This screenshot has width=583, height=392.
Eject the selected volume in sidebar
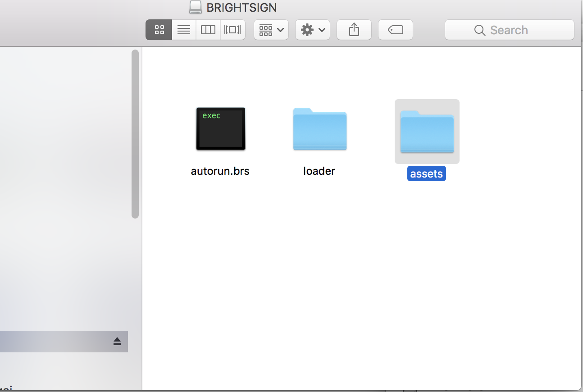click(x=117, y=342)
